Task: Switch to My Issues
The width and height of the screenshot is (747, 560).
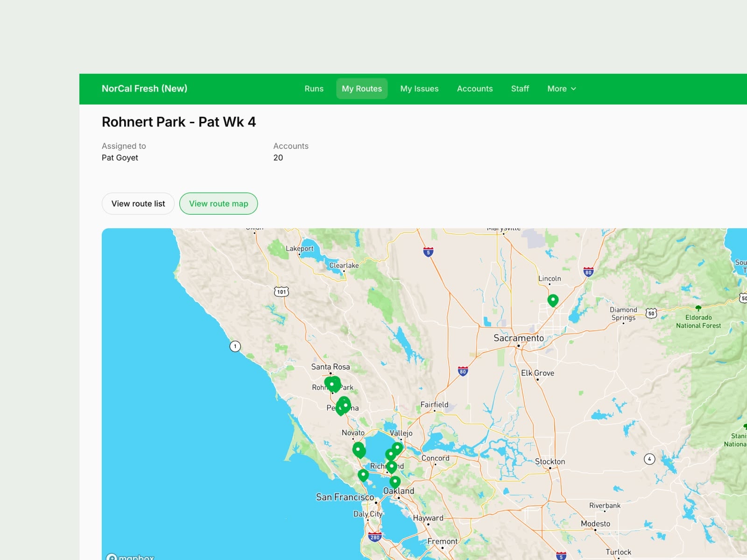Action: point(419,89)
